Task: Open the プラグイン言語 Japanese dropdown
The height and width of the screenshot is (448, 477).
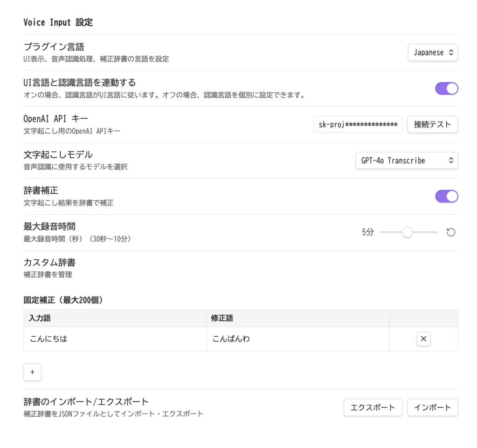Action: tap(433, 53)
